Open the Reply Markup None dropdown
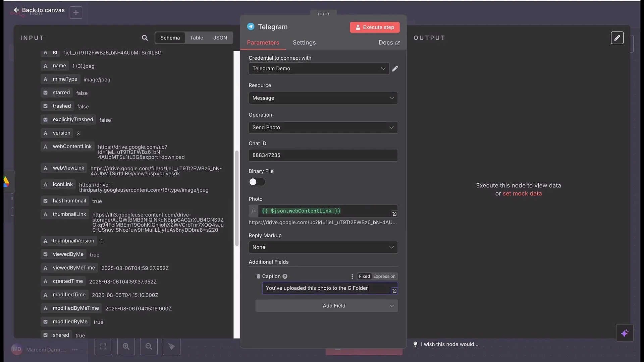 tap(323, 247)
